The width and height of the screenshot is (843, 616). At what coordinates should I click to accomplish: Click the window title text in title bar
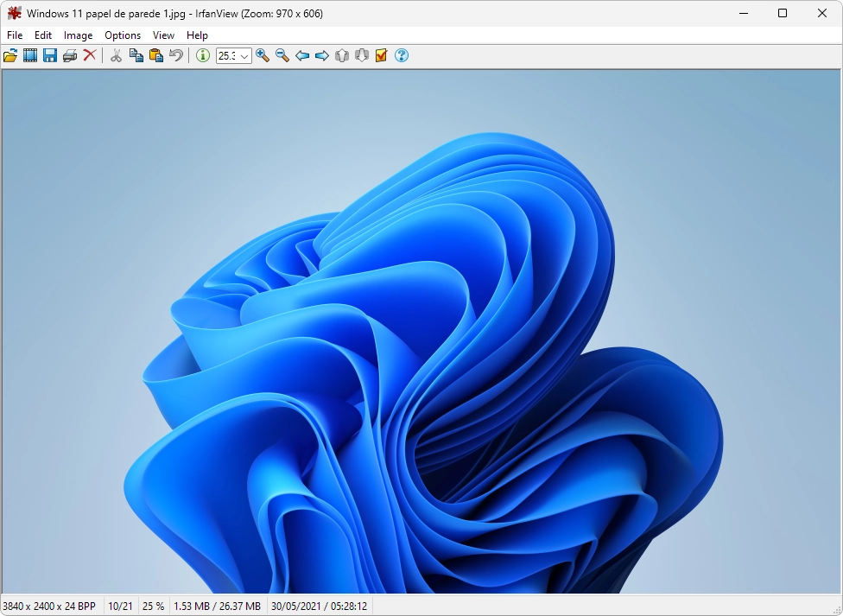click(x=174, y=14)
